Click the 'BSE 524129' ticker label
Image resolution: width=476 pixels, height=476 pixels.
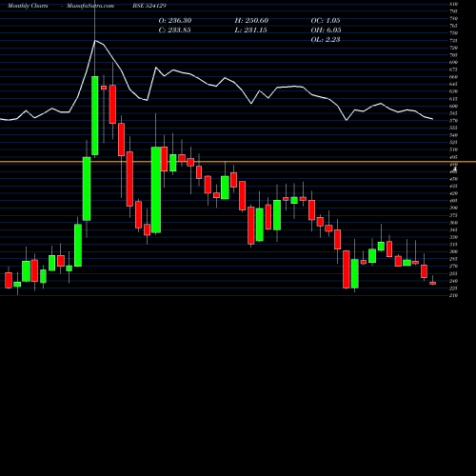149,6
